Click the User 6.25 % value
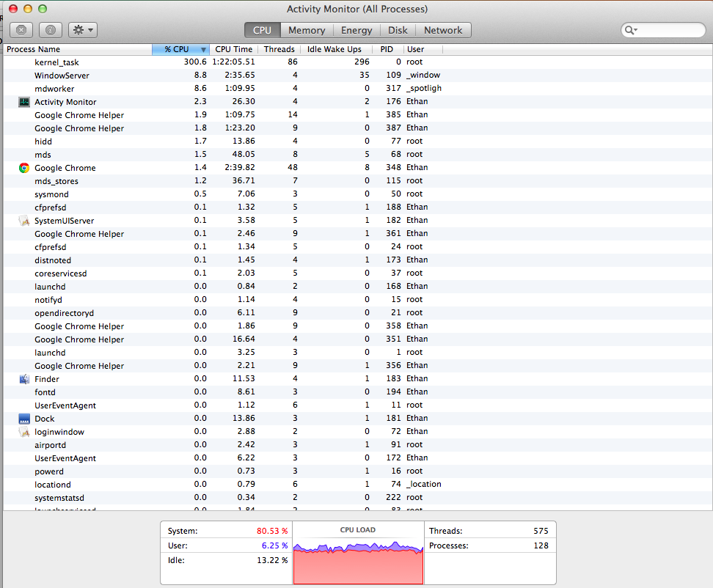Image resolution: width=713 pixels, height=588 pixels. pos(274,545)
